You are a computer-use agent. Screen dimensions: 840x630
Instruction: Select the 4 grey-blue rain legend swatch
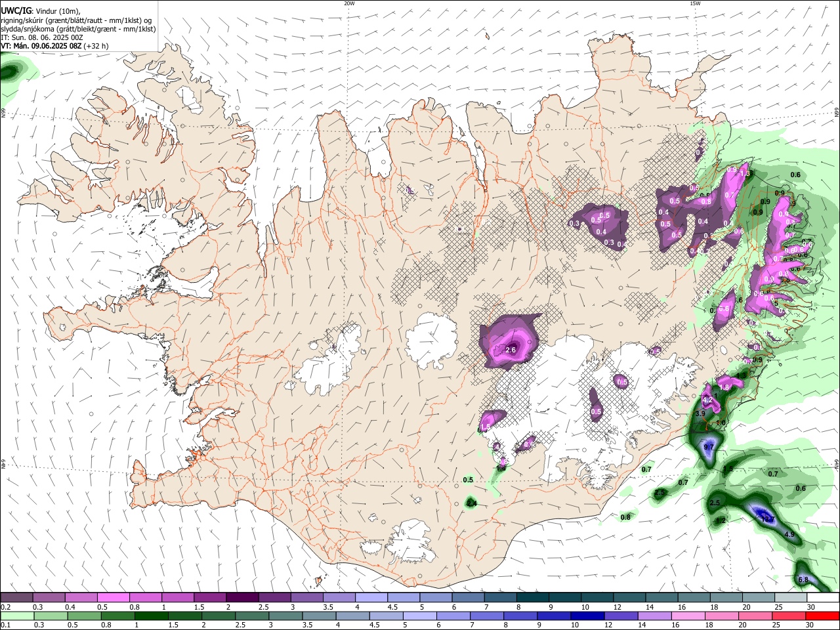click(352, 616)
